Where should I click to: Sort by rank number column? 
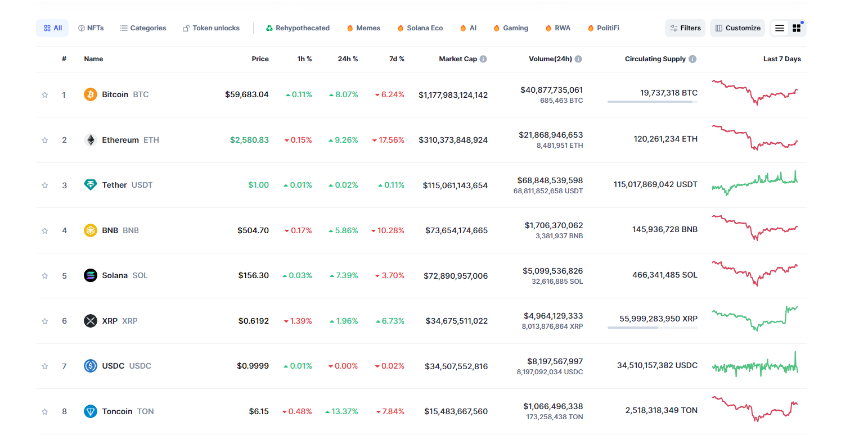tap(64, 59)
